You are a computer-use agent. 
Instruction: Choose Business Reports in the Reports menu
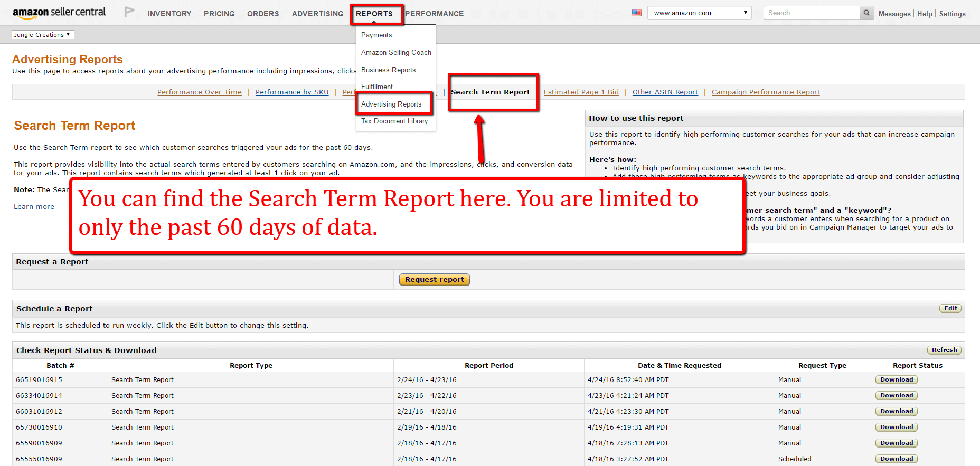(x=388, y=70)
